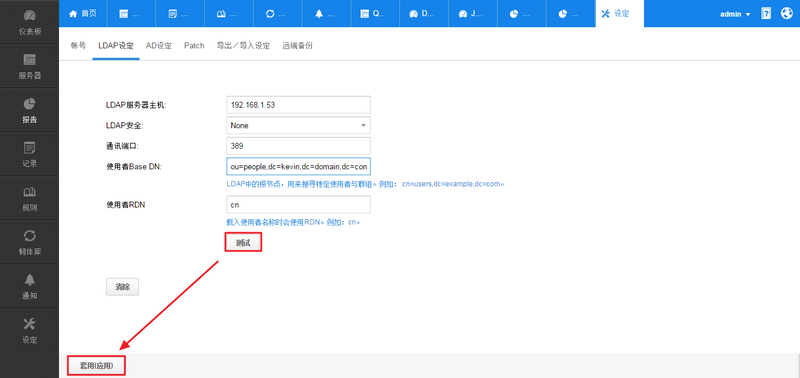
Task: Open the 远端备份 sub-tab
Action: coord(297,45)
